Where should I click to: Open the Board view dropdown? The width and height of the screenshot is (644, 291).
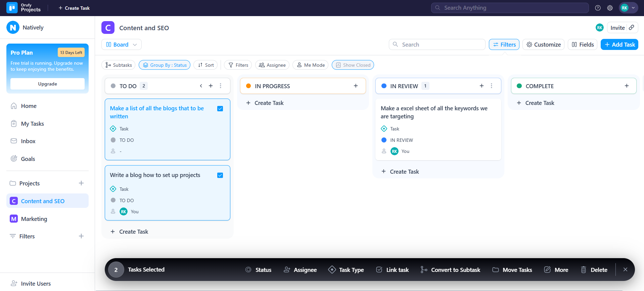tap(121, 45)
